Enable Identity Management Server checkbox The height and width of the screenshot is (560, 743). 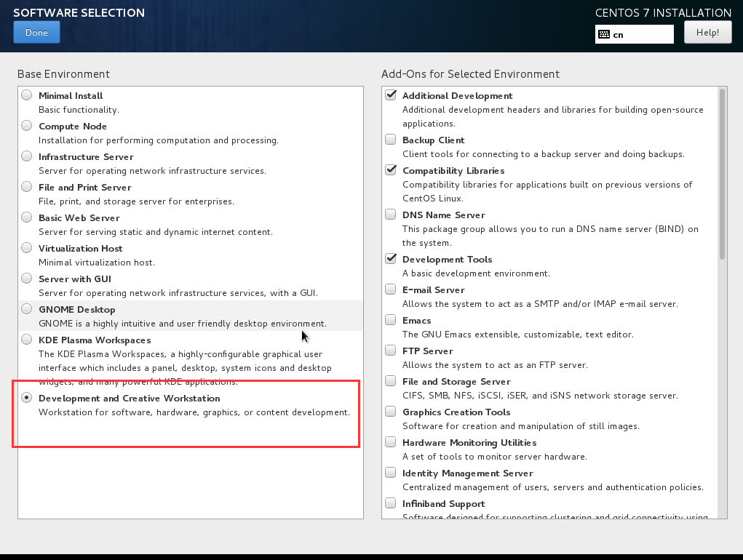[391, 472]
